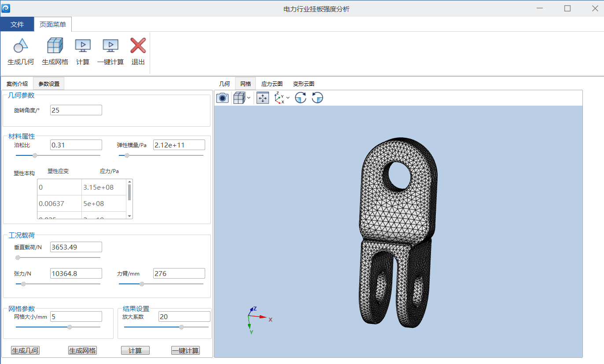Click the 垂直载荷 input field
The image size is (604, 364).
click(x=76, y=247)
